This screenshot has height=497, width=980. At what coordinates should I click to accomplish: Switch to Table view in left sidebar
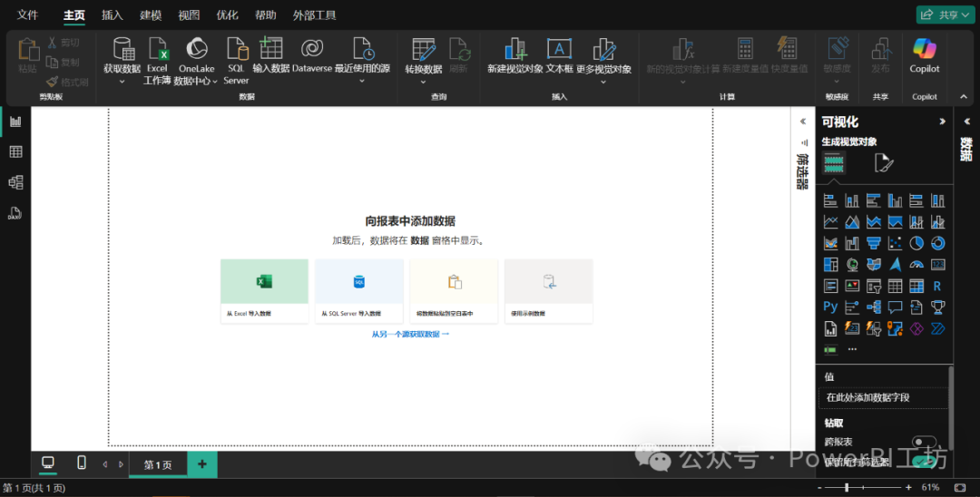(15, 151)
